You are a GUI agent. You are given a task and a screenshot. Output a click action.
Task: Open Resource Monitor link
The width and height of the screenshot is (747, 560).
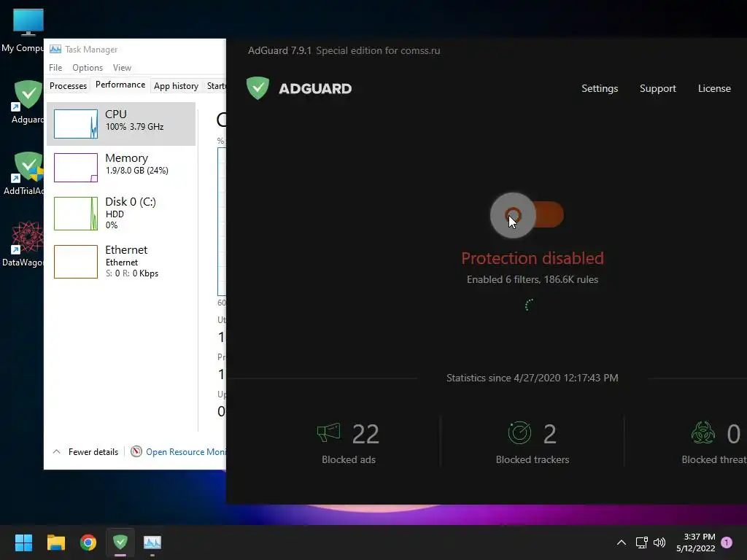pos(185,452)
